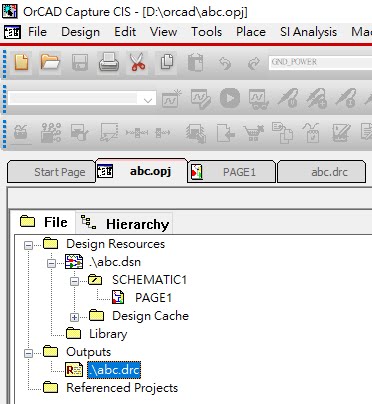
Task: Click the Back Annotate icon
Action: (x=80, y=133)
